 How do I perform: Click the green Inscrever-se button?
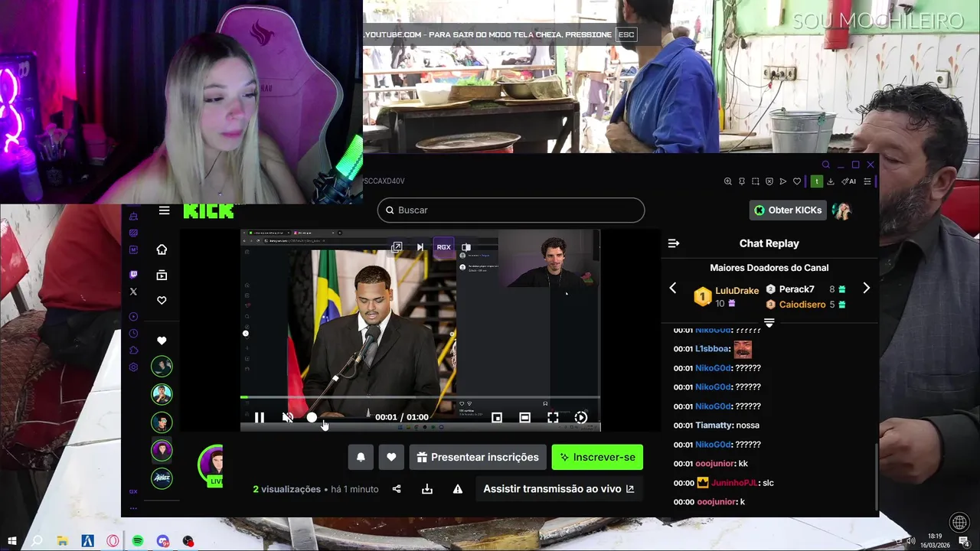597,457
